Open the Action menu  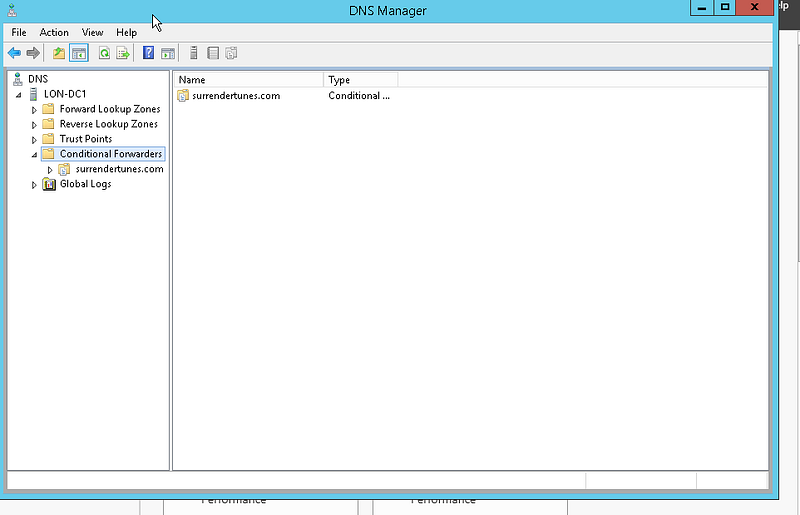54,32
